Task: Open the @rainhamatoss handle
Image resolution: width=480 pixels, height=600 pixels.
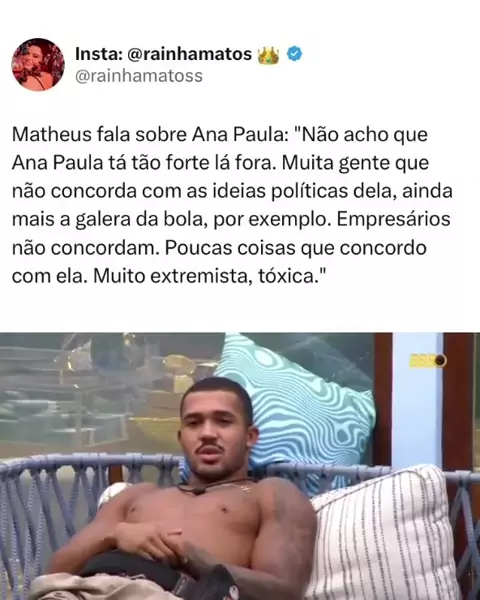Action: coord(139,76)
